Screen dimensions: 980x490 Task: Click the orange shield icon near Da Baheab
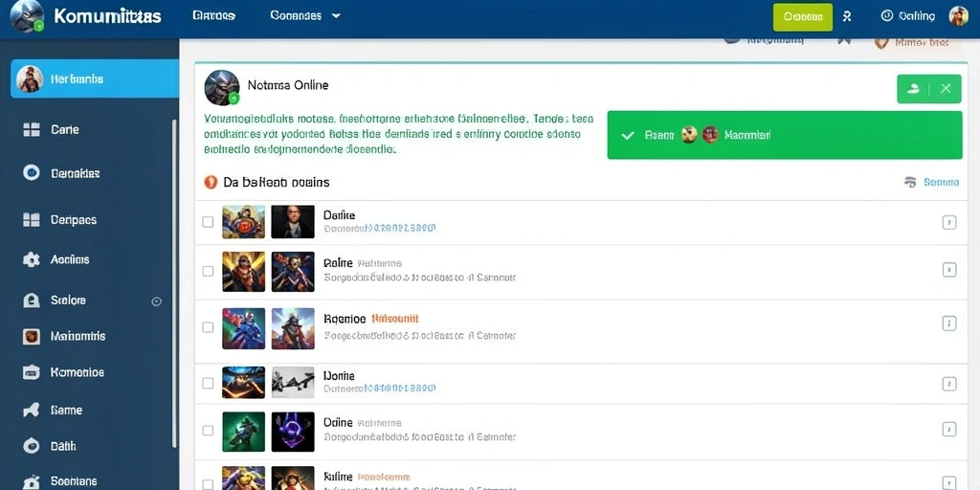211,182
